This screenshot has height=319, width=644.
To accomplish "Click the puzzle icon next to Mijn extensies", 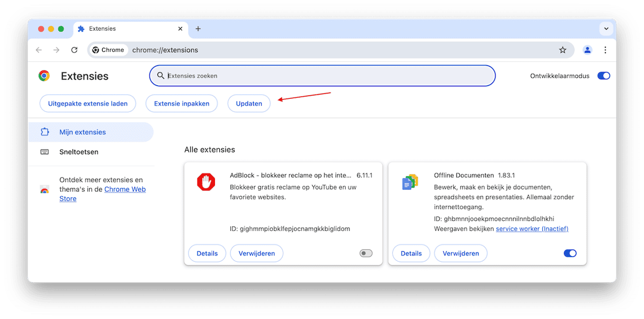I will click(x=45, y=132).
